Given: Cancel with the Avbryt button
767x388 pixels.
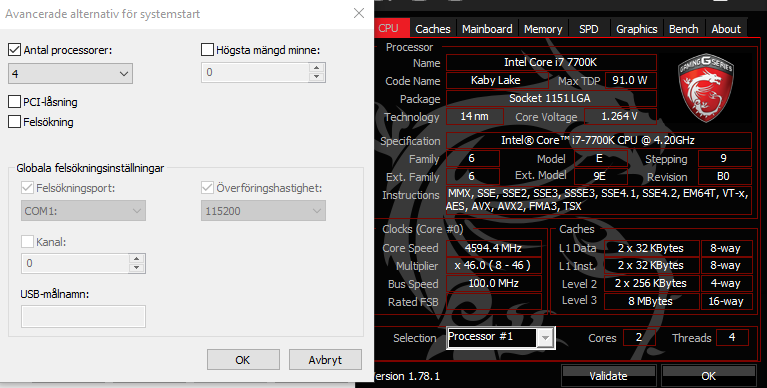Looking at the screenshot, I should coord(325,360).
